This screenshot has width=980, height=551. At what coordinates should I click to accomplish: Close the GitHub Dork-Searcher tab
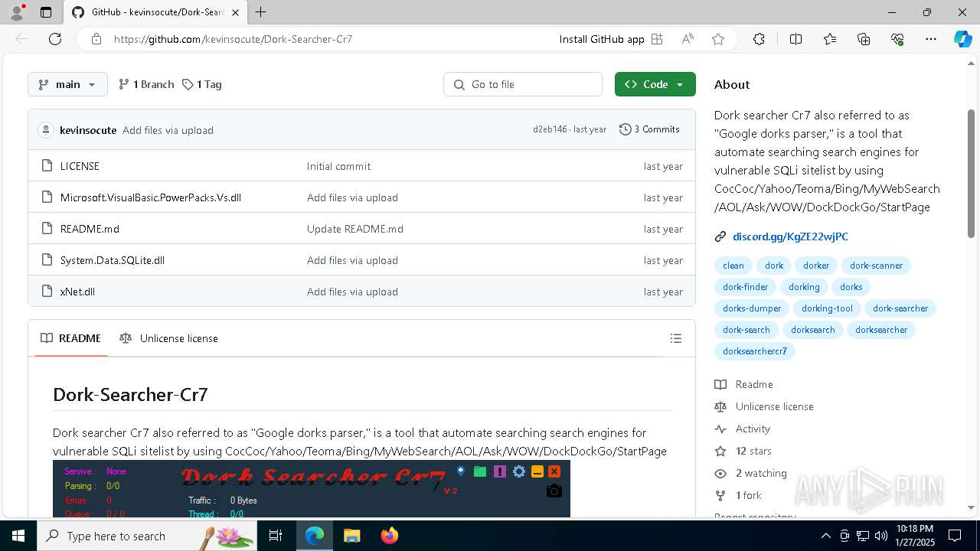pyautogui.click(x=235, y=12)
